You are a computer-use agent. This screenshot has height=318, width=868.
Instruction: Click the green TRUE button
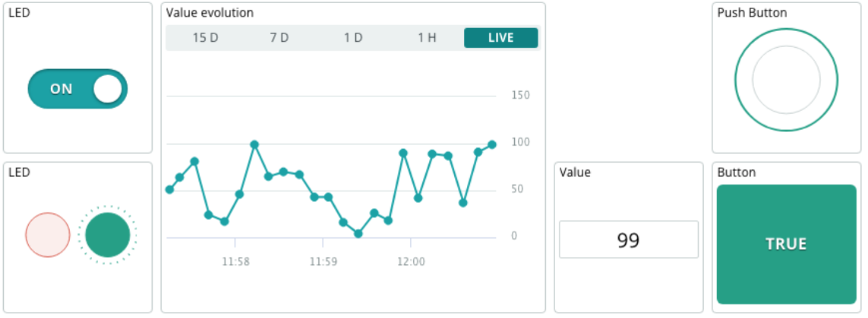pyautogui.click(x=786, y=244)
